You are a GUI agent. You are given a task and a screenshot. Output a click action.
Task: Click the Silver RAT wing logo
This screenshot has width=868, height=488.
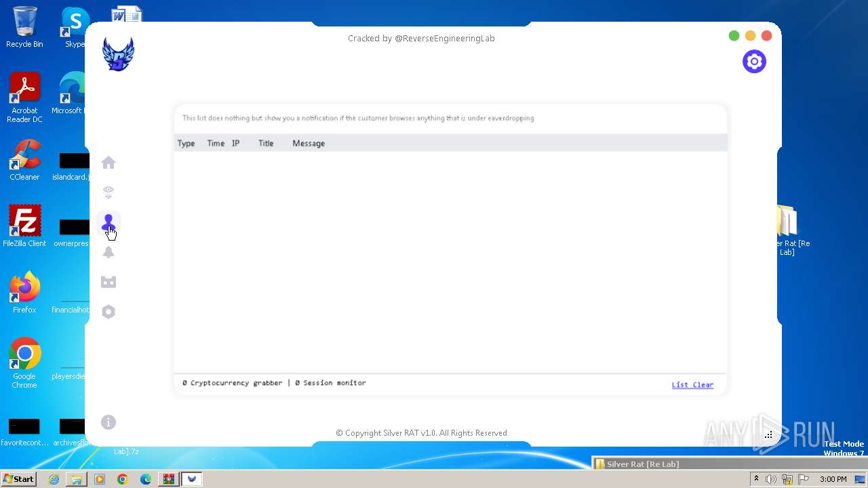coord(118,54)
